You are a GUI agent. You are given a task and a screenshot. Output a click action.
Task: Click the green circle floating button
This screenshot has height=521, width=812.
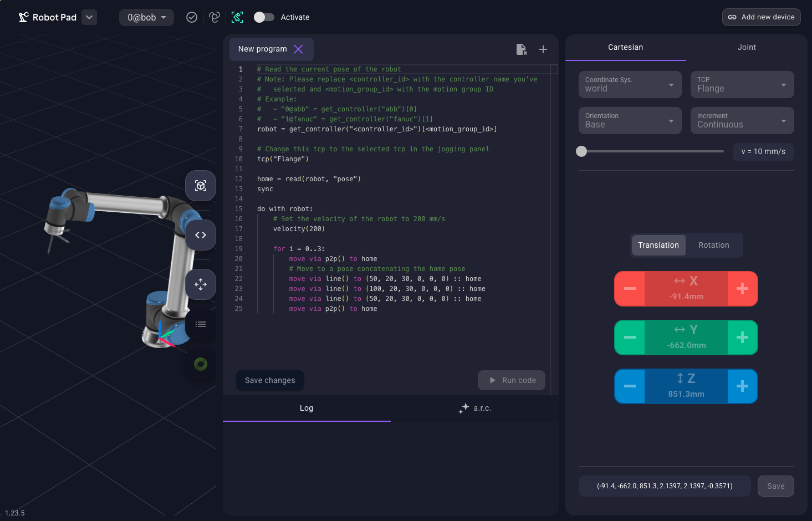(x=201, y=364)
